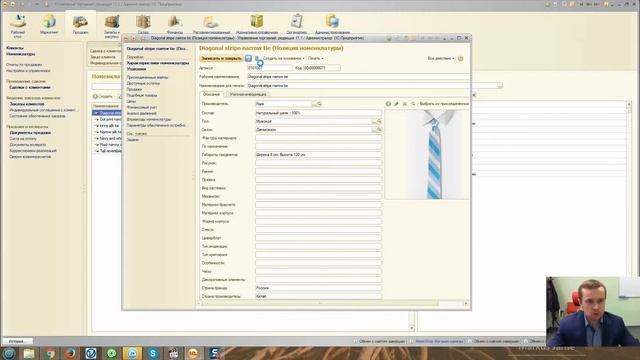The width and height of the screenshot is (640, 360).
Task: Open the Создать на основании dropdown
Action: (x=283, y=58)
